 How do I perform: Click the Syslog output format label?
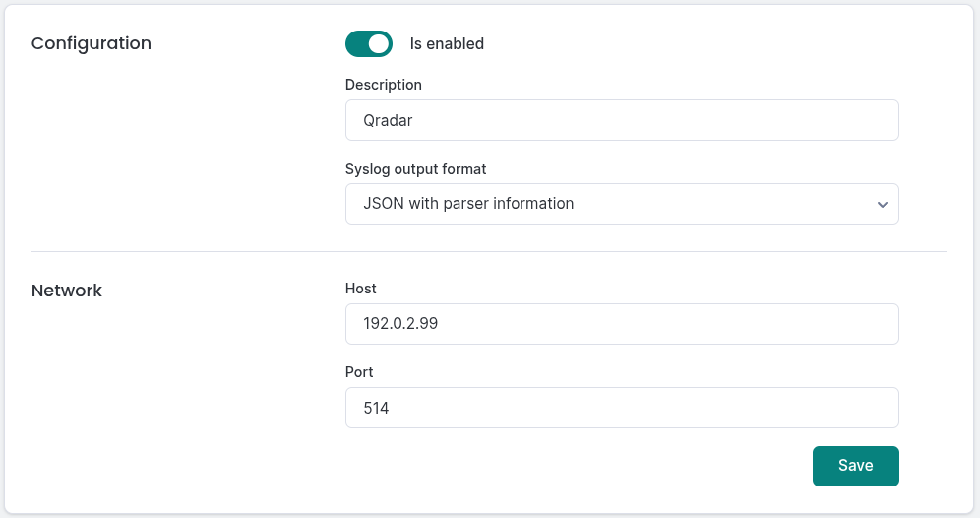pyautogui.click(x=415, y=169)
